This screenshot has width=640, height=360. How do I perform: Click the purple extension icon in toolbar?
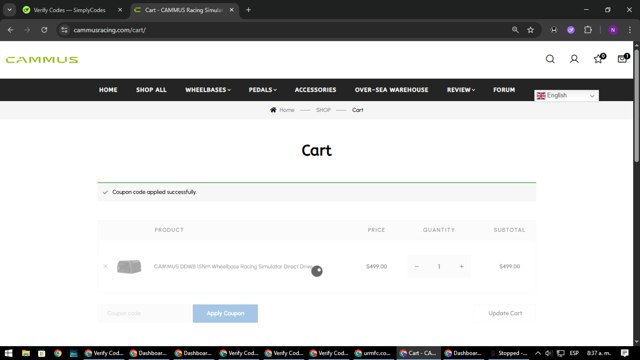(571, 30)
